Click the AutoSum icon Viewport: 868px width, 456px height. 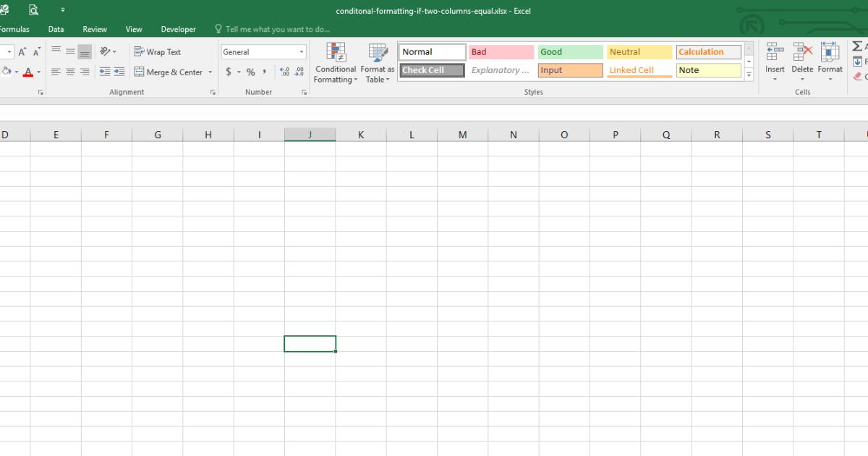click(x=857, y=46)
